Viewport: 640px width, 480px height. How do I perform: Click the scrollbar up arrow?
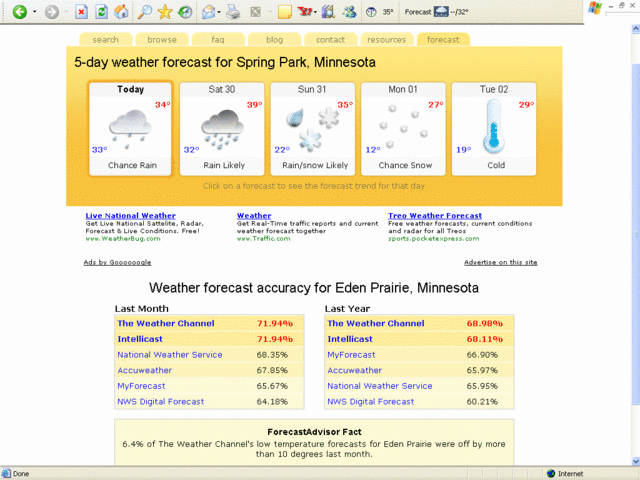pyautogui.click(x=636, y=29)
